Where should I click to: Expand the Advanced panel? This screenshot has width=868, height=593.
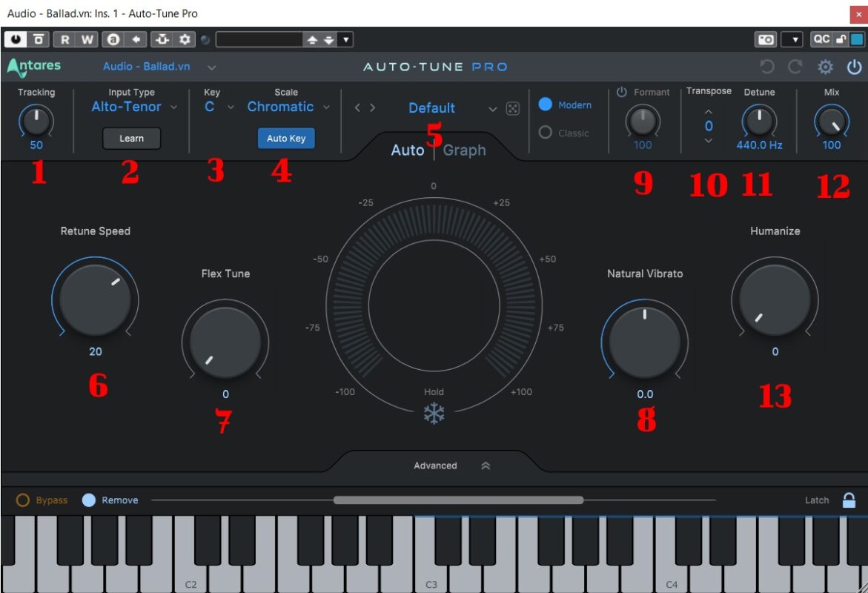click(435, 466)
